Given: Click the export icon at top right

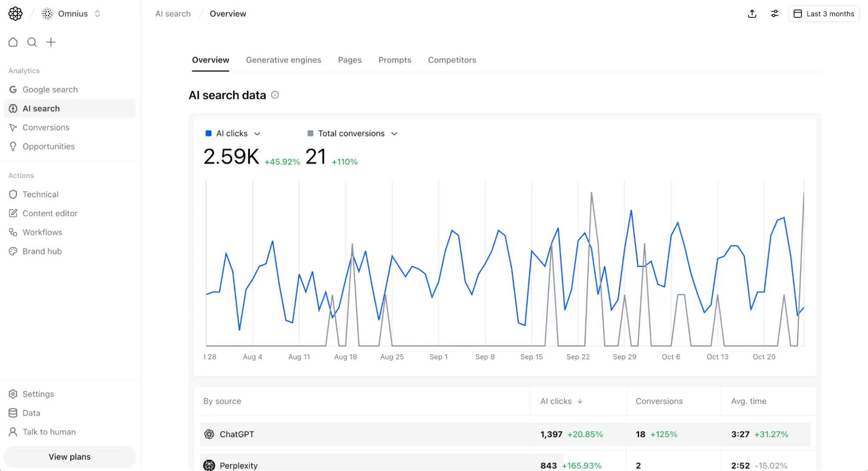Looking at the screenshot, I should [752, 13].
